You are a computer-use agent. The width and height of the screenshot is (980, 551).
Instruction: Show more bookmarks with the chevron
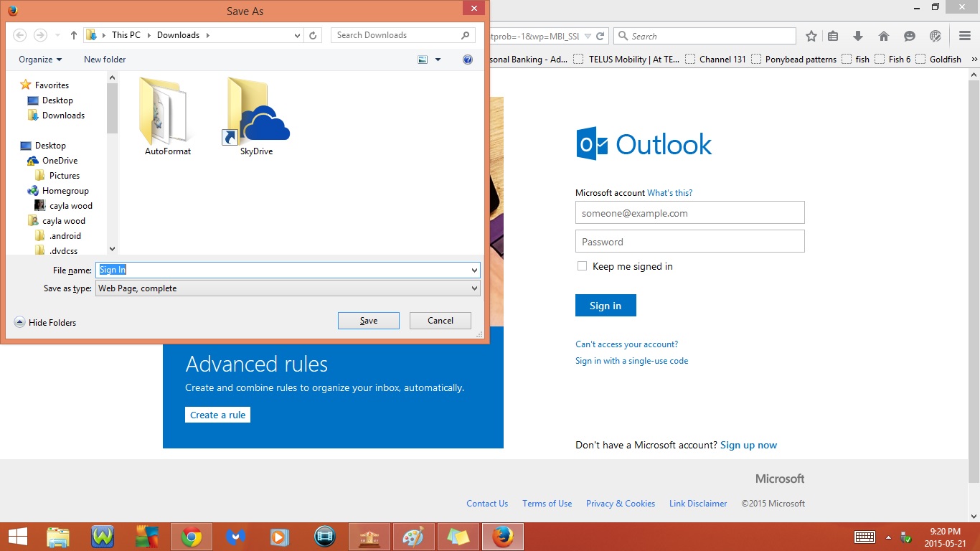pyautogui.click(x=974, y=60)
